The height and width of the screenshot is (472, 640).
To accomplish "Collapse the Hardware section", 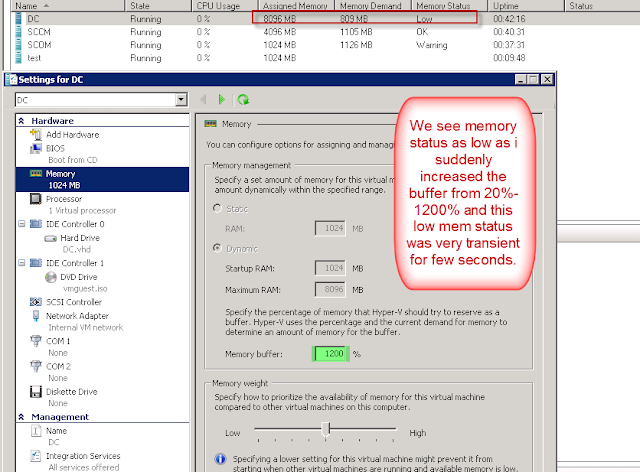I will click(22, 121).
